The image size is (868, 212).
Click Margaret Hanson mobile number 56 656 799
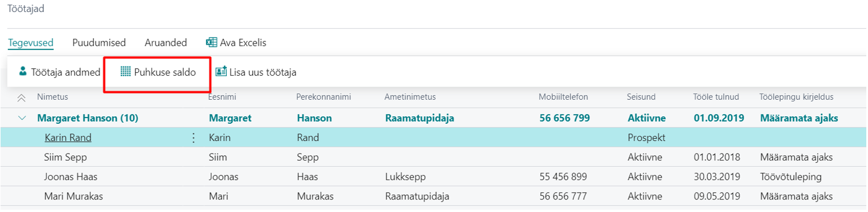point(565,118)
